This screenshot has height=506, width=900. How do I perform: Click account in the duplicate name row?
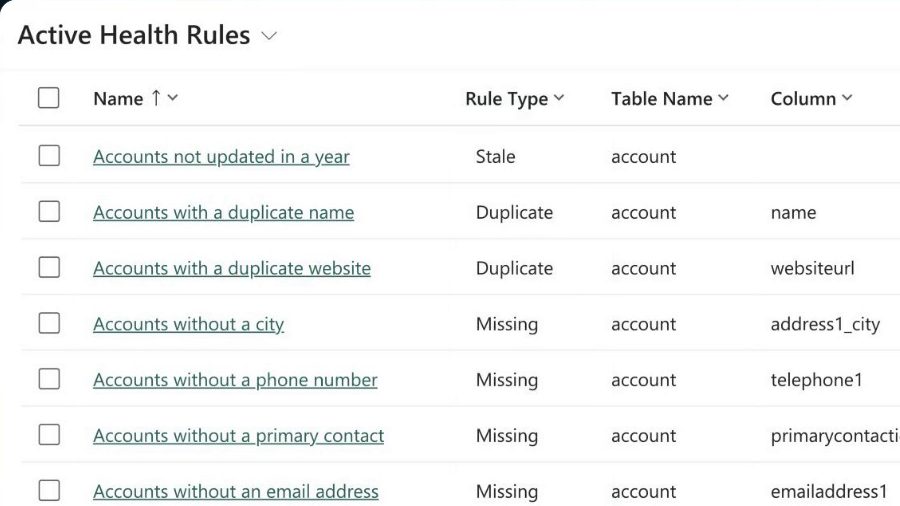pos(643,213)
